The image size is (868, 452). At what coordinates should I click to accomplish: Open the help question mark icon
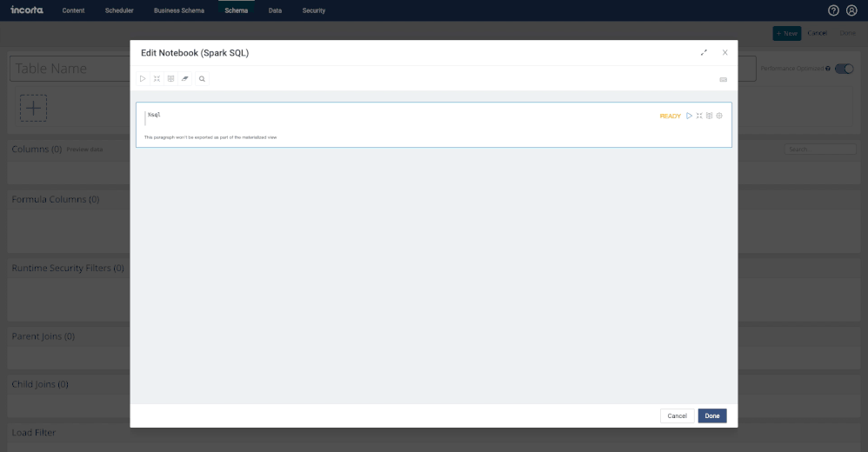pos(833,10)
